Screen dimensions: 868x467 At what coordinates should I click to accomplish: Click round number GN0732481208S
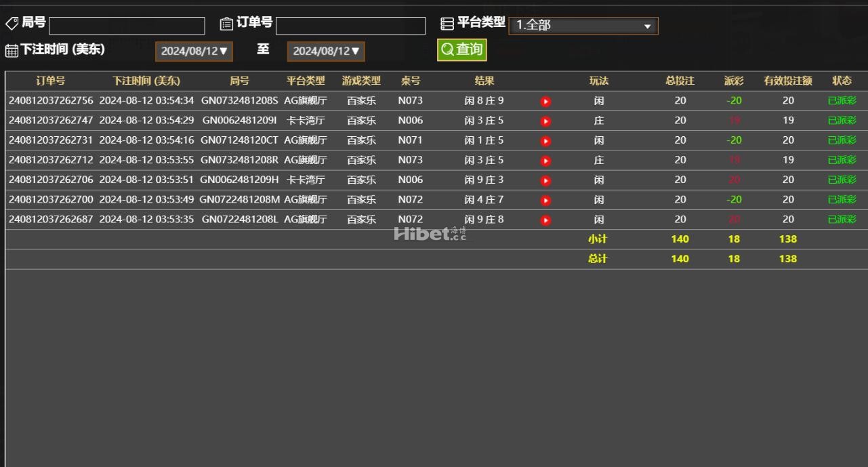click(240, 100)
